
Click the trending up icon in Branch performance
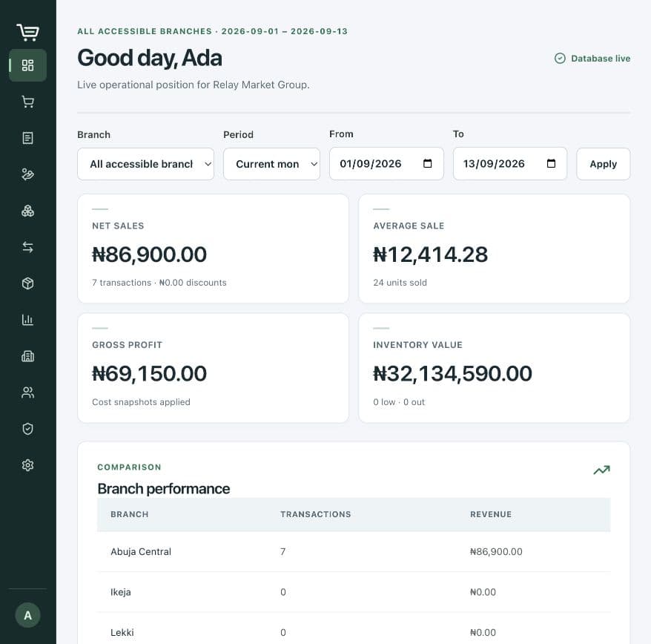pos(601,470)
